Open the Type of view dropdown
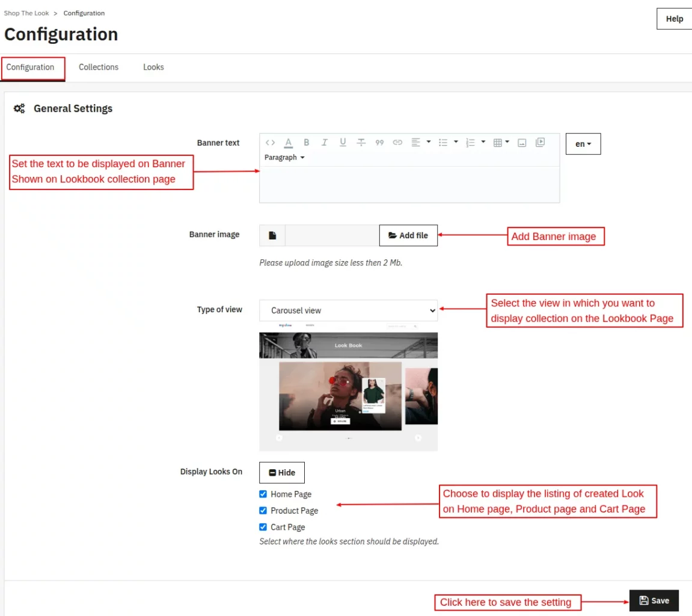 pyautogui.click(x=348, y=310)
